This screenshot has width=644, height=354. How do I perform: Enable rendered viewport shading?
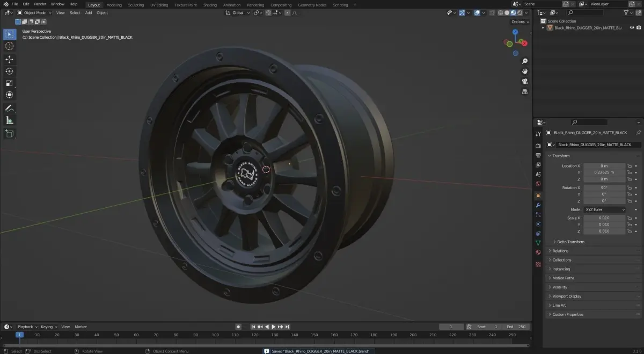[x=519, y=13]
